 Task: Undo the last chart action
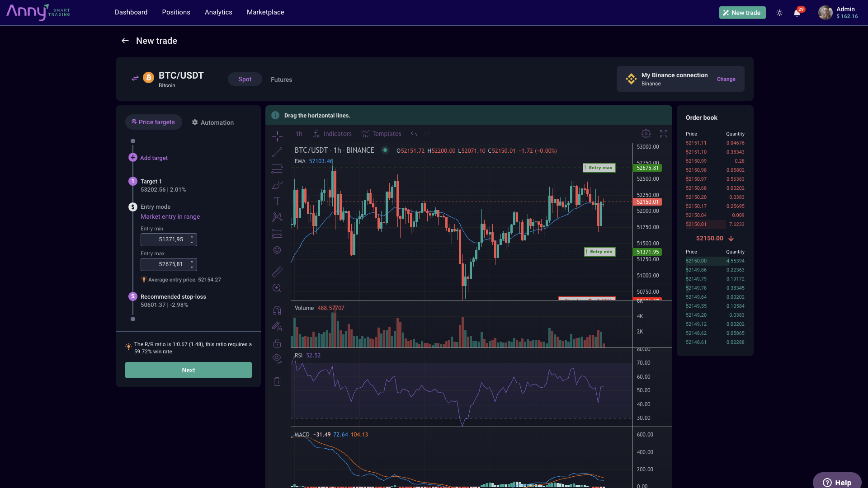(x=414, y=134)
